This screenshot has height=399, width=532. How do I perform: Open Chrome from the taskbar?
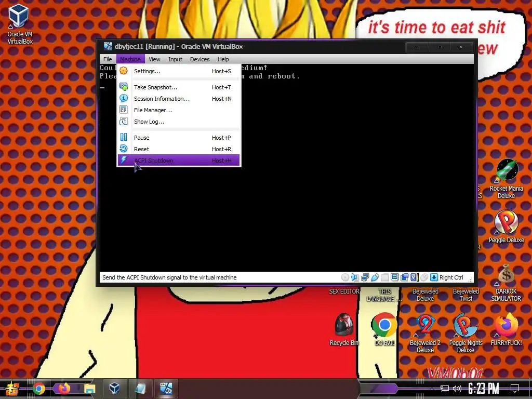point(38,389)
